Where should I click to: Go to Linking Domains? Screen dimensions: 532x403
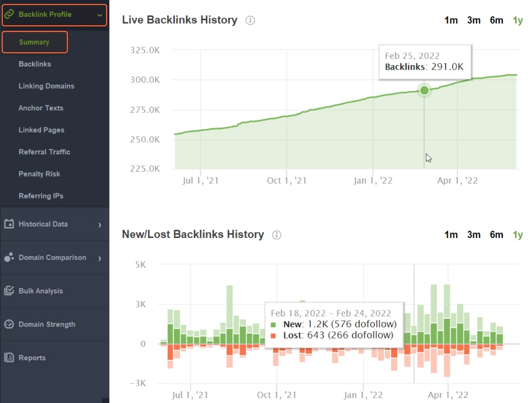[x=47, y=86]
